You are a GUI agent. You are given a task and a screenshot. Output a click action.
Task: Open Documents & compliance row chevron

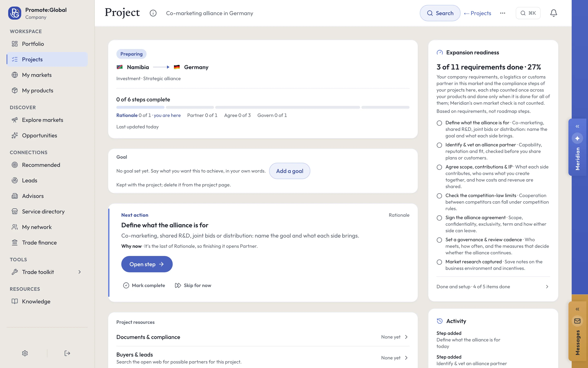(x=406, y=337)
